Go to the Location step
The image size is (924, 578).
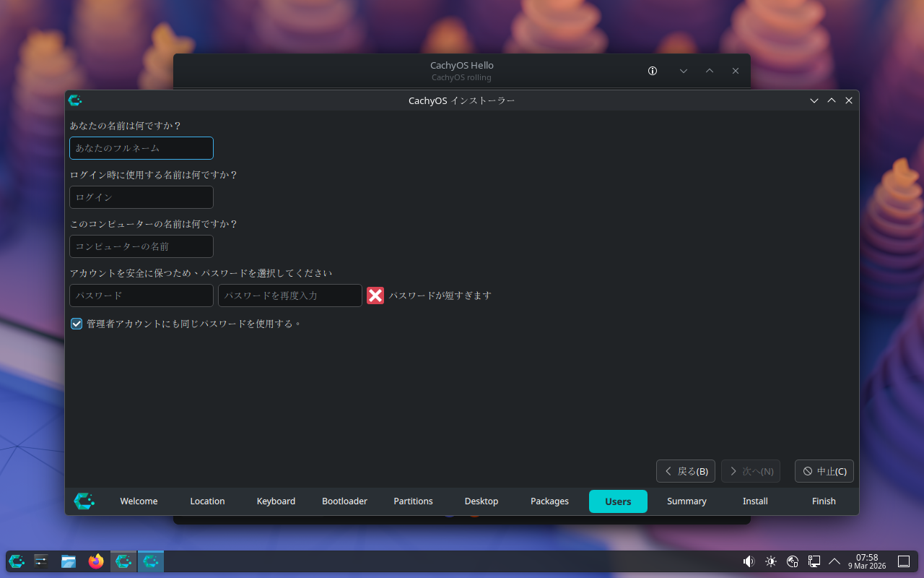coord(207,501)
